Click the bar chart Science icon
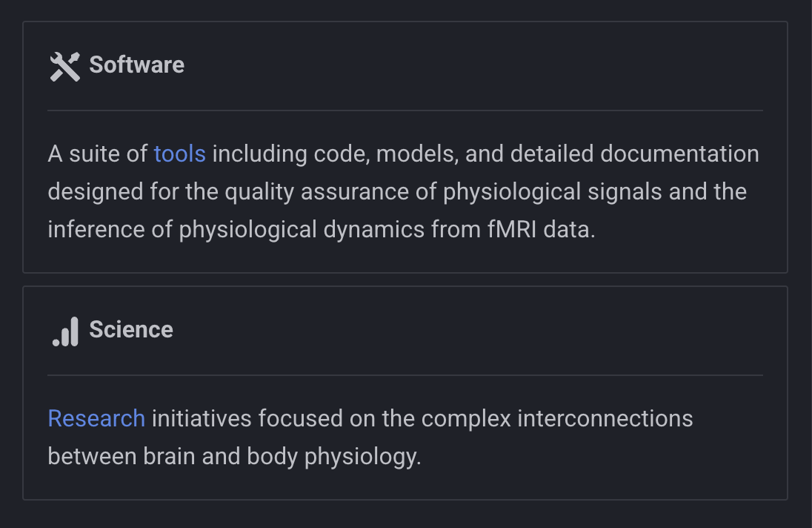The image size is (812, 528). [x=65, y=331]
